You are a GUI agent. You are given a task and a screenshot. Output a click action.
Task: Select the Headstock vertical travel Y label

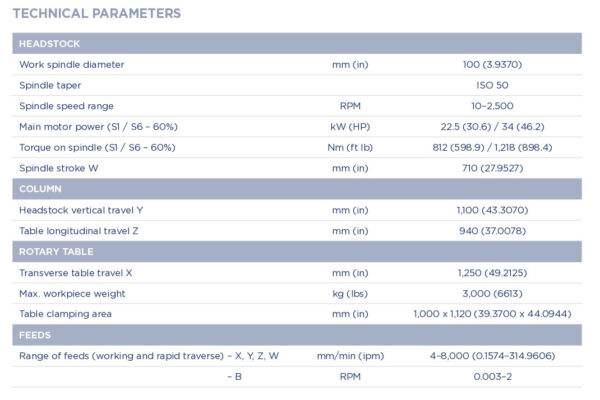[82, 210]
